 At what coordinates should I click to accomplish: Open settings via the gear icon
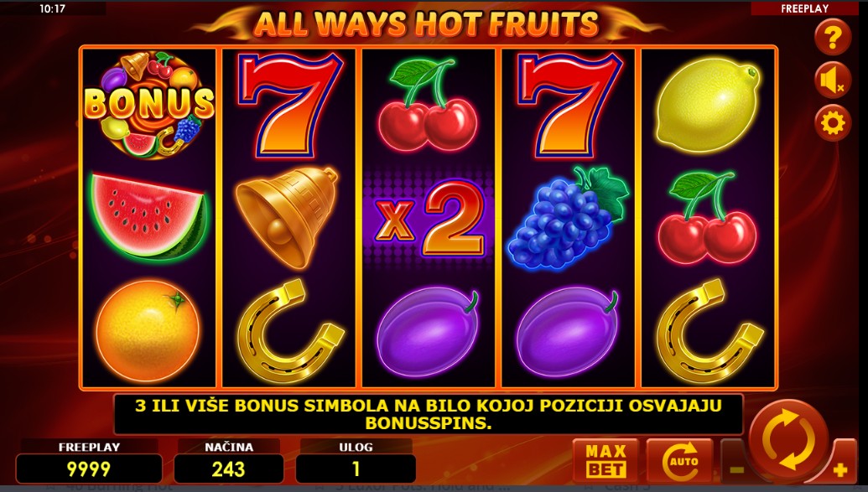coord(833,123)
